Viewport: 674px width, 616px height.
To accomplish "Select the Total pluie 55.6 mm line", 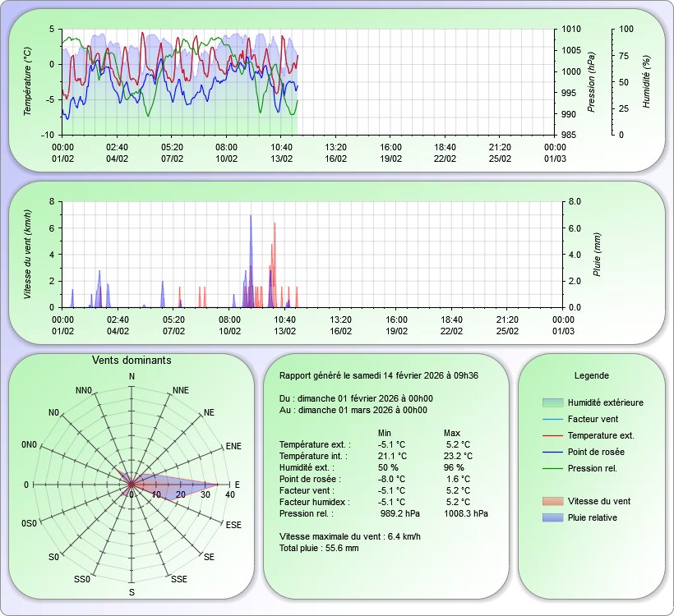I will (x=319, y=547).
